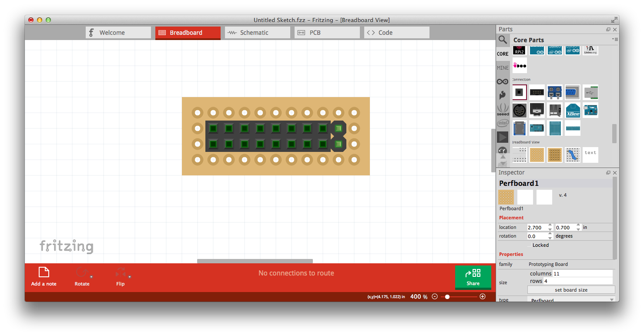Image resolution: width=644 pixels, height=336 pixels.
Task: Switch to the Breadboard tab
Action: click(x=188, y=33)
